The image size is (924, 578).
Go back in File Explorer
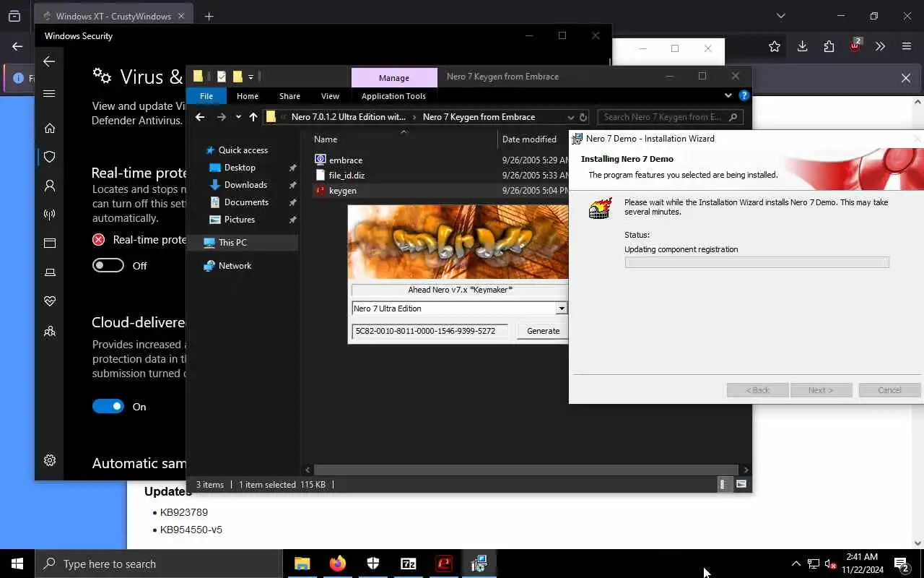[200, 117]
